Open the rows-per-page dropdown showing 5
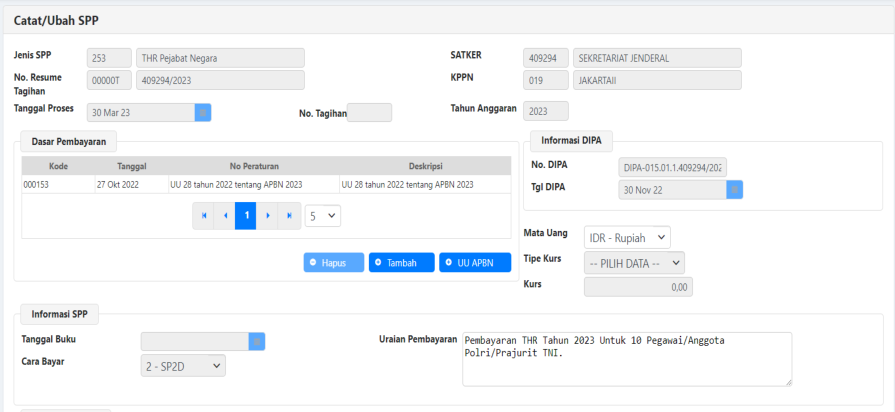The height and width of the screenshot is (412, 895). (x=323, y=216)
